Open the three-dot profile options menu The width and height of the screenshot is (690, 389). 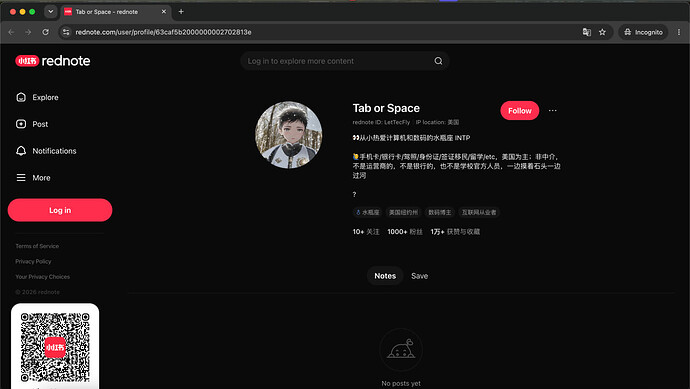pyautogui.click(x=553, y=110)
